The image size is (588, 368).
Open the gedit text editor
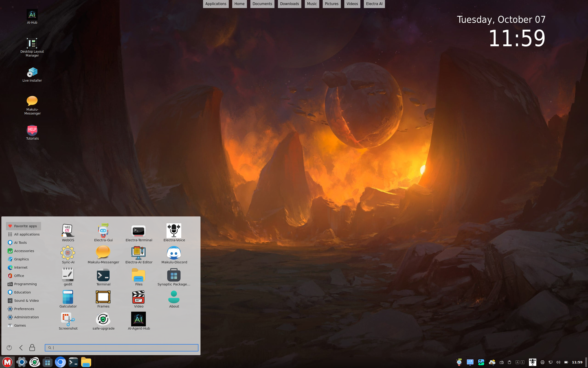coord(68,277)
